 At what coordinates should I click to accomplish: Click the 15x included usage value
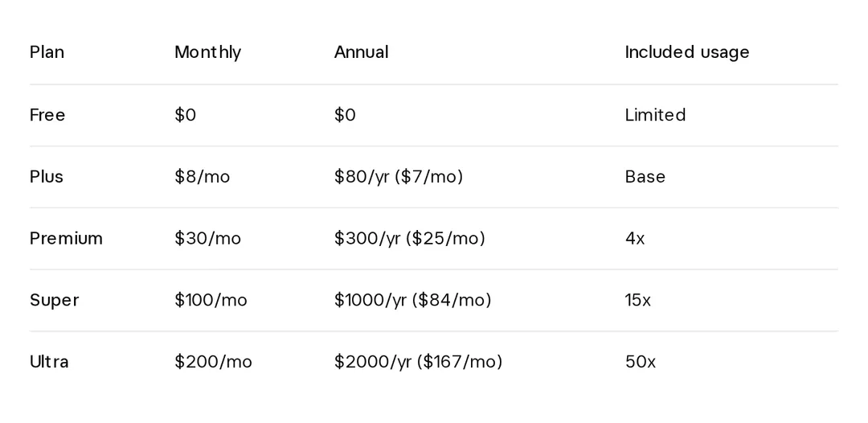637,300
